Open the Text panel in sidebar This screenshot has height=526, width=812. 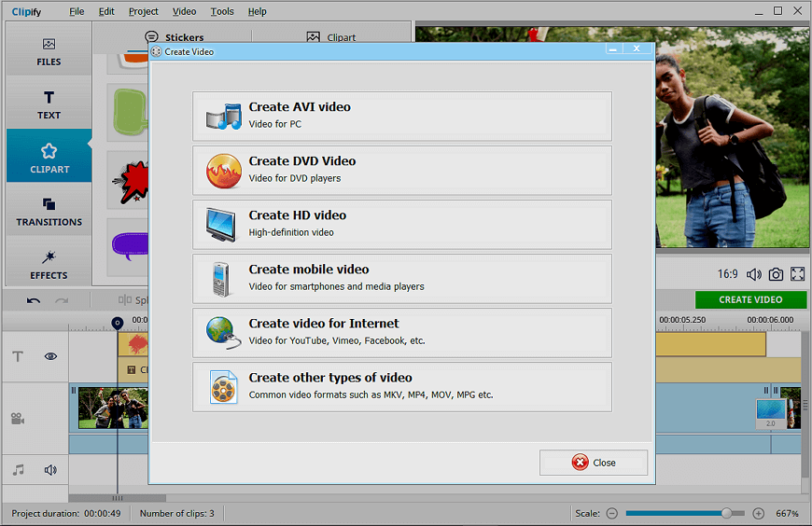point(49,104)
